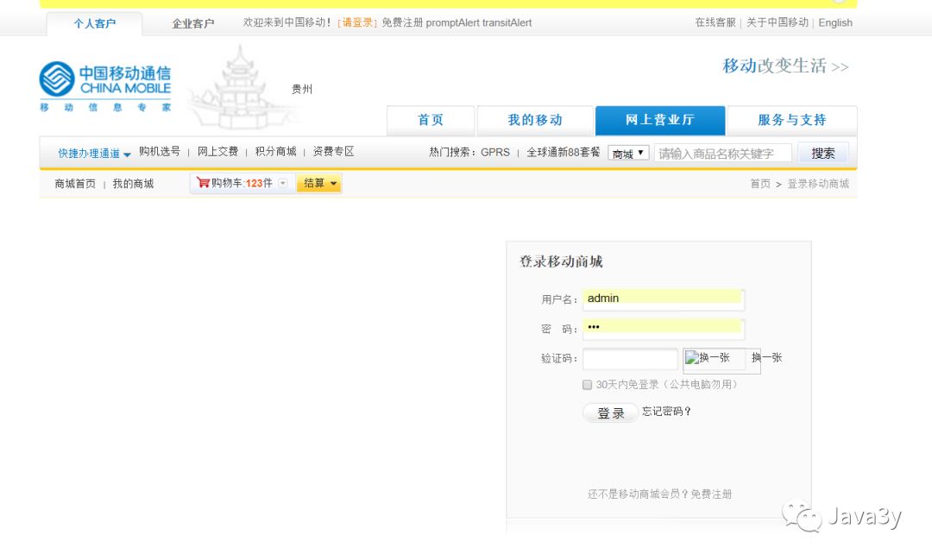The width and height of the screenshot is (932, 560).
Task: Open 关于中国移动 link
Action: coord(777,22)
